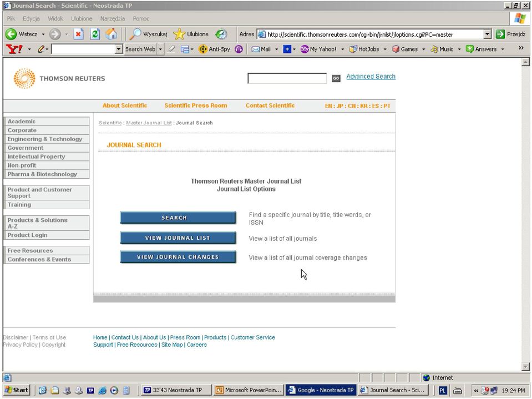Viewport: 532px width, 399px height.
Task: Go to the home page icon
Action: pyautogui.click(x=112, y=34)
